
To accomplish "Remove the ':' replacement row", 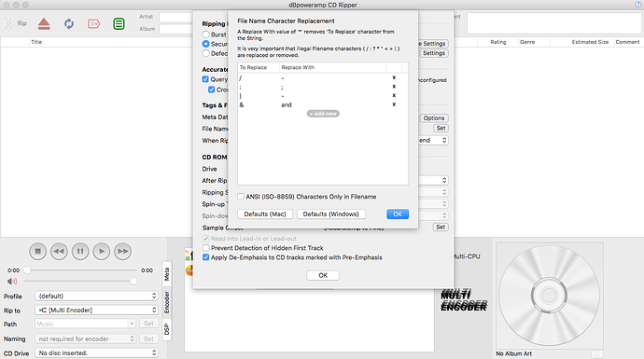I will 394,87.
